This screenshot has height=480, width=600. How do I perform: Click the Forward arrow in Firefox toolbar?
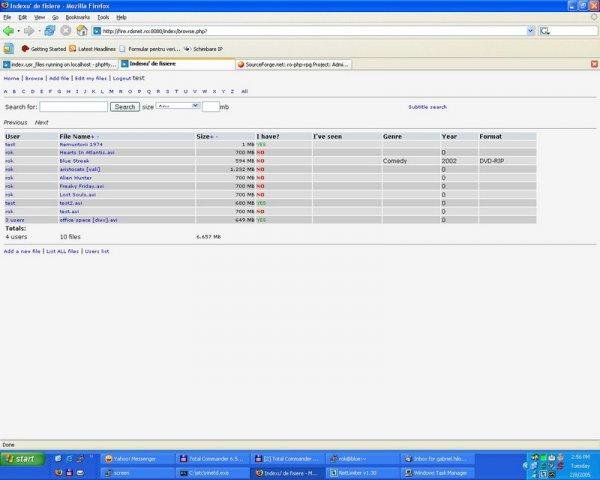click(29, 31)
